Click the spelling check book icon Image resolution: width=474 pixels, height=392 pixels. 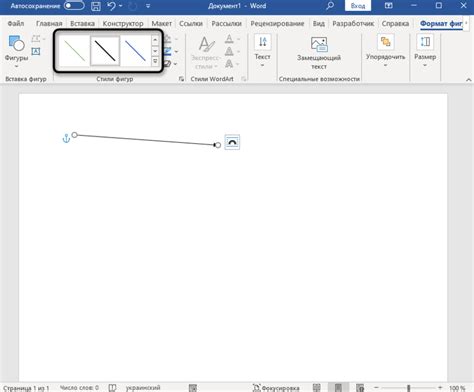(x=112, y=388)
